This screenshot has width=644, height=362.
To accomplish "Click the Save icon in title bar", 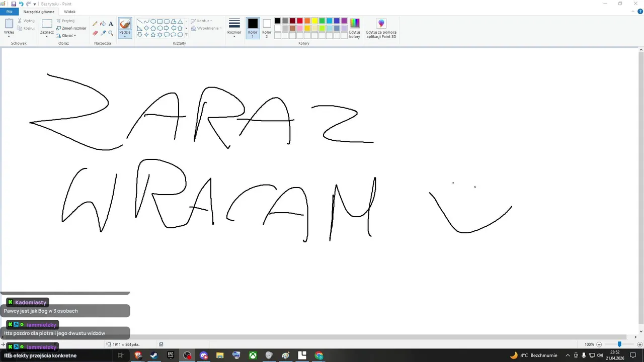I will (14, 4).
